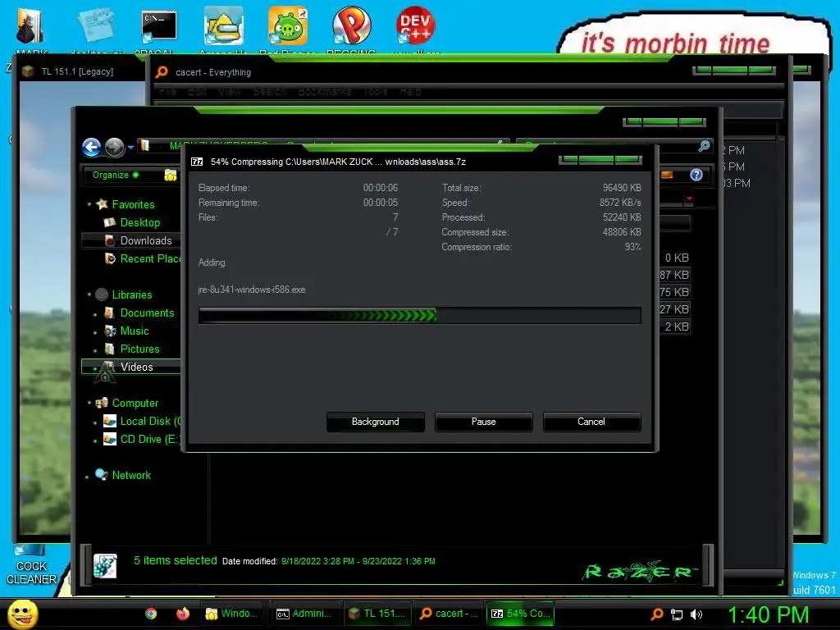Click the file name jre-8u341-windows-i586.exe
Viewport: 840px width, 630px height.
pyautogui.click(x=252, y=290)
